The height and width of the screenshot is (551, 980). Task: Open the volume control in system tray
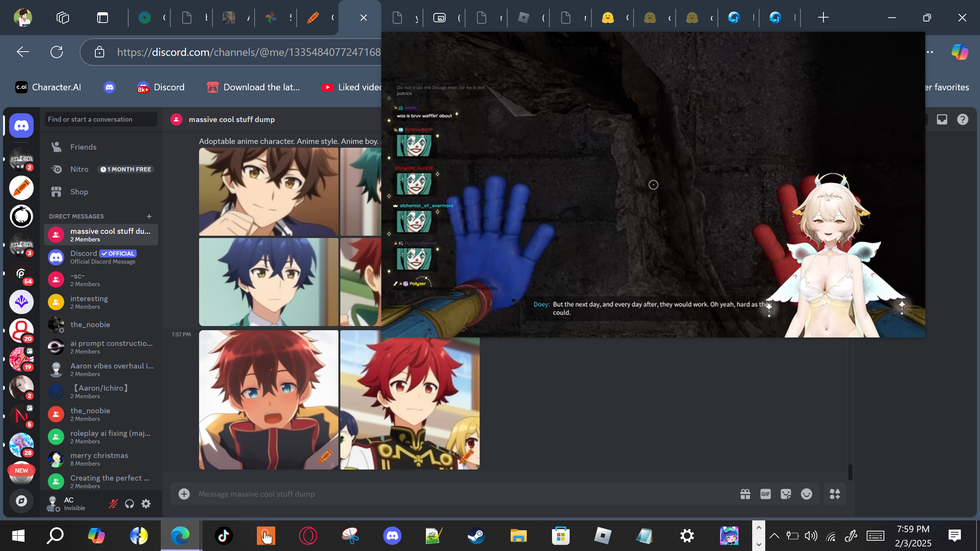click(x=811, y=536)
